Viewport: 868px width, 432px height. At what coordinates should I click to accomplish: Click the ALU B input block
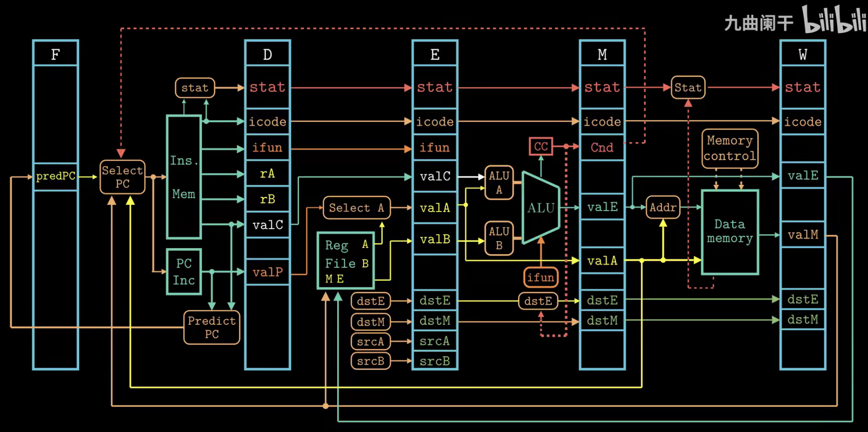(x=499, y=238)
